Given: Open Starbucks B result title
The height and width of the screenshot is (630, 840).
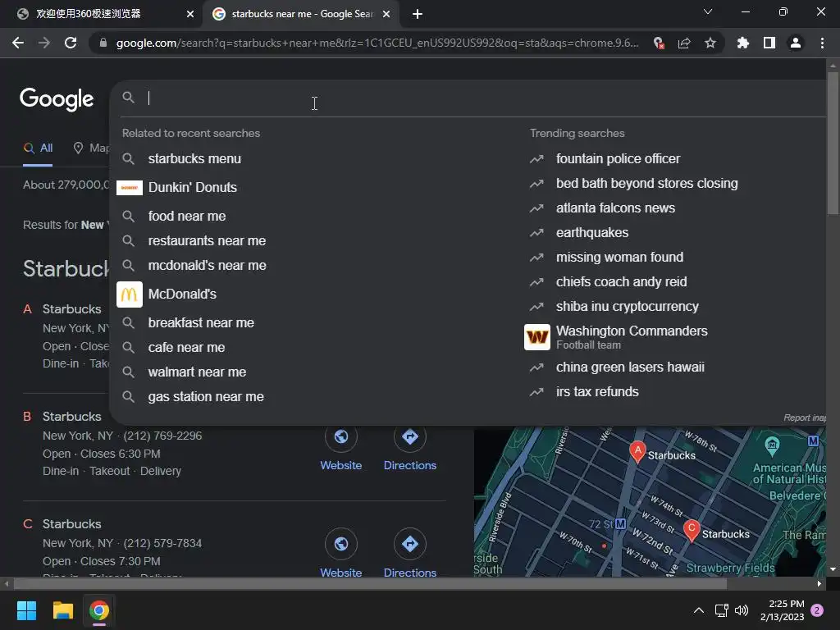Looking at the screenshot, I should pos(72,416).
